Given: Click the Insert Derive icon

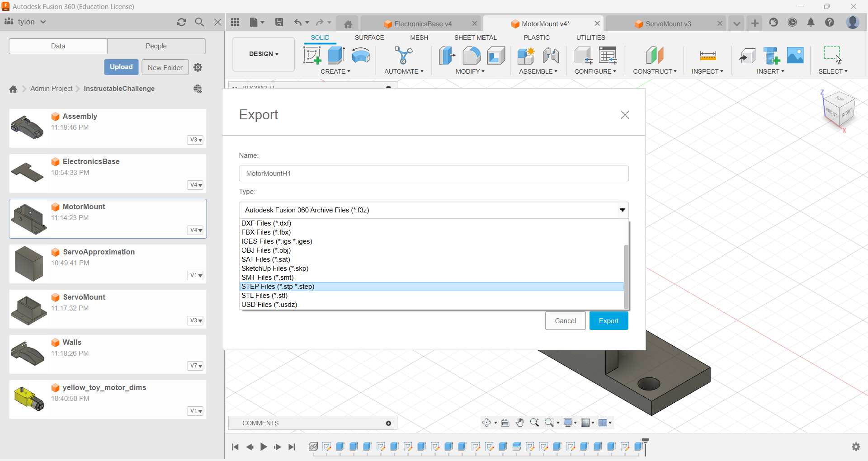Looking at the screenshot, I should point(747,56).
